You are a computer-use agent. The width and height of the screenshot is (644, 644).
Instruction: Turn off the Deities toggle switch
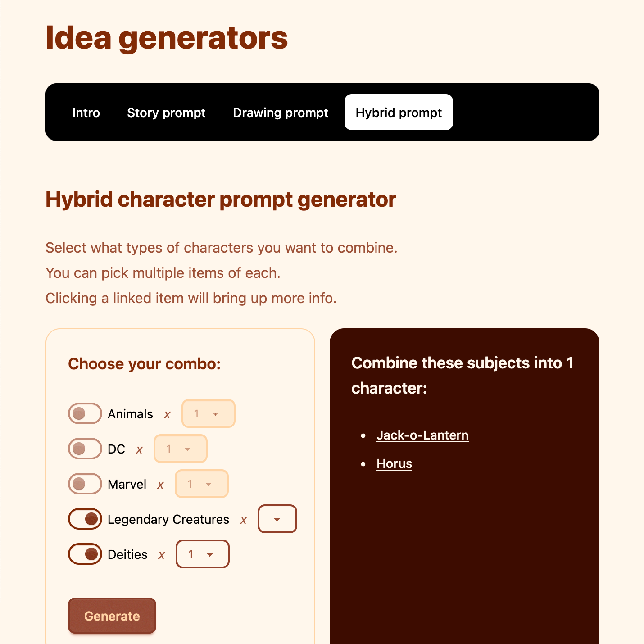coord(85,554)
